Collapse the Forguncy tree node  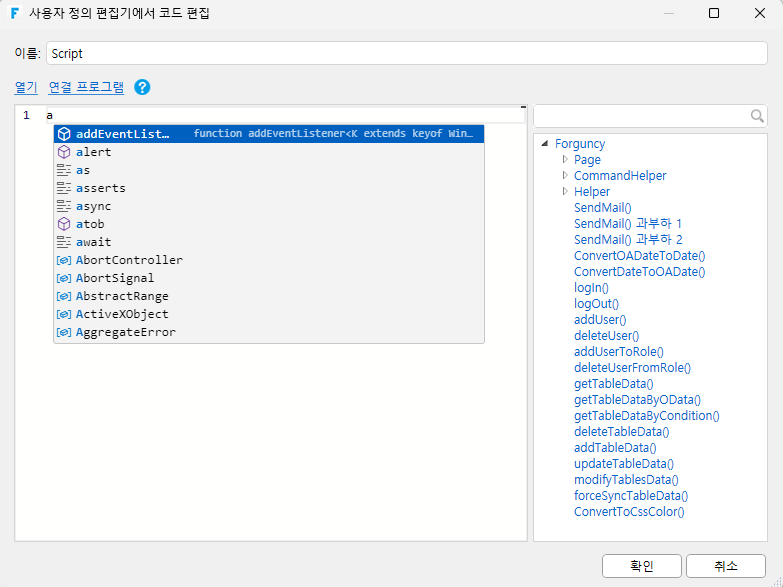tap(545, 143)
